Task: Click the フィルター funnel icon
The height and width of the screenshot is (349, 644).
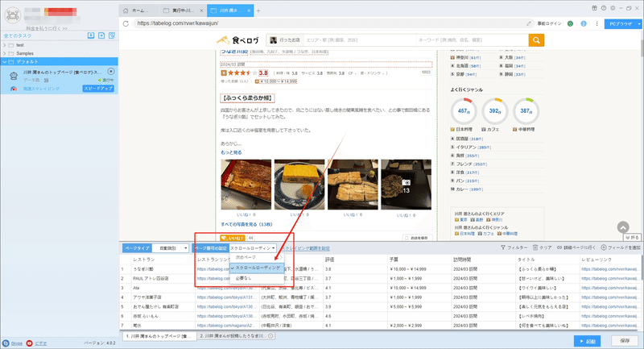Action: click(503, 247)
